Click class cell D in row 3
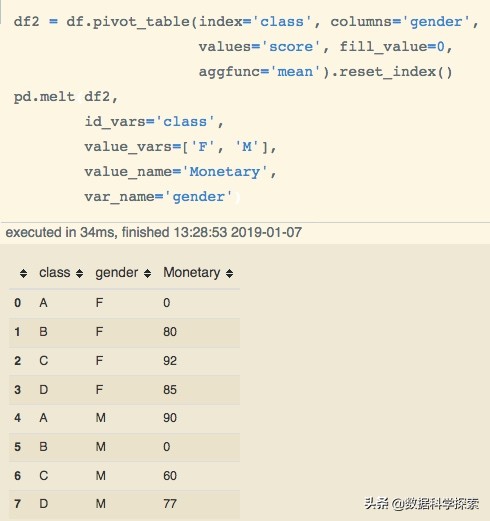The image size is (490, 521). [44, 390]
